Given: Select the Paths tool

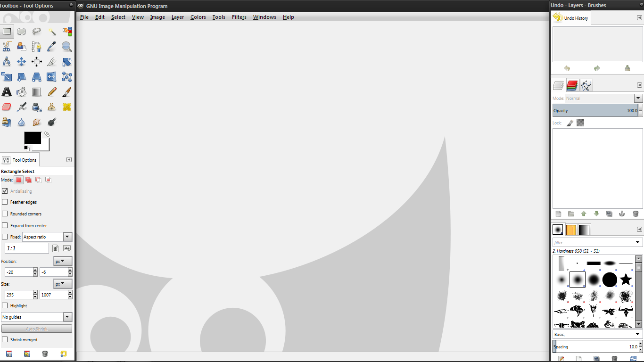Looking at the screenshot, I should (37, 47).
